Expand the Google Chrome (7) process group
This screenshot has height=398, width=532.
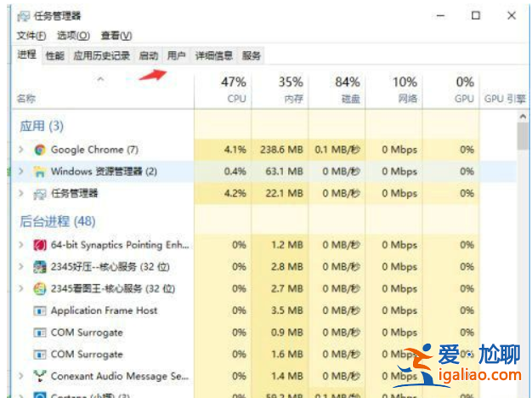click(x=21, y=150)
